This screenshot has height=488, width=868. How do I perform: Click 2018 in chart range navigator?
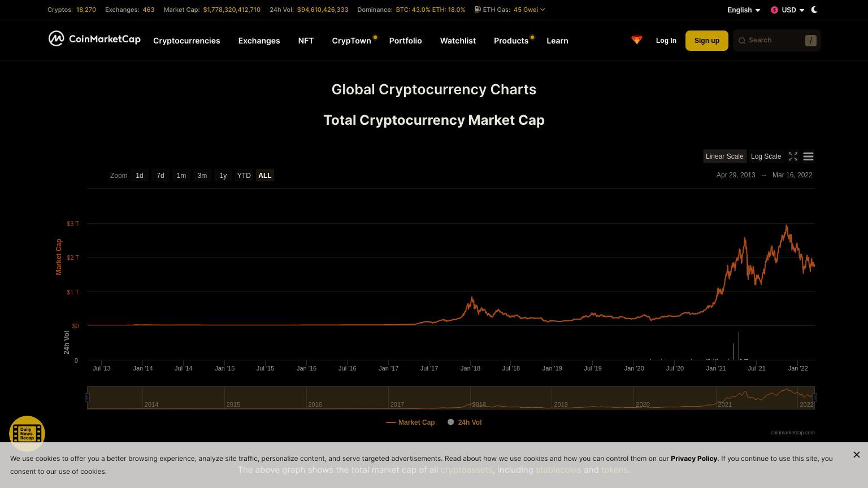click(x=479, y=404)
